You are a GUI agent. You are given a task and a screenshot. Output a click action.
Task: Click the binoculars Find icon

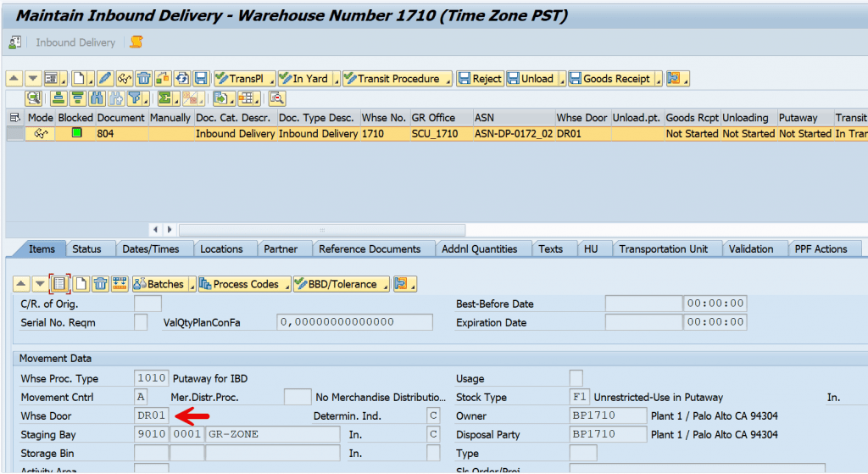97,98
